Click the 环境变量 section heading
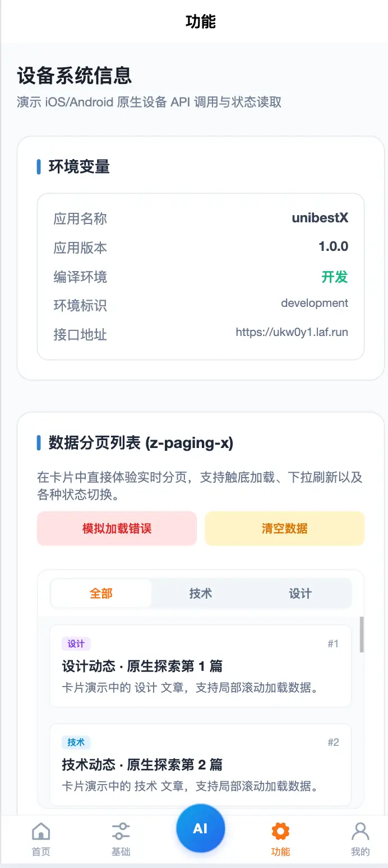 (x=79, y=167)
